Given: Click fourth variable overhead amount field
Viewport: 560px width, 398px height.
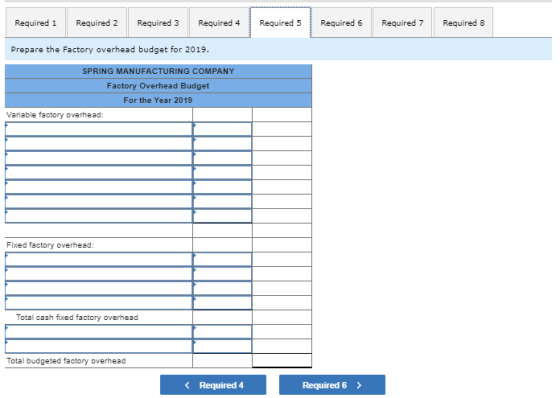Looking at the screenshot, I should [x=222, y=173].
